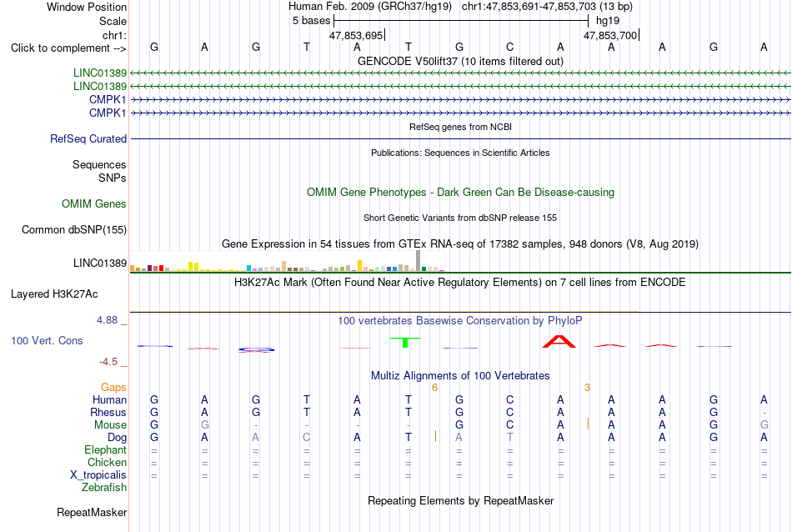Viewport: 792px width, 532px height.
Task: Click the '5 bases' scale bar label
Action: 311,21
